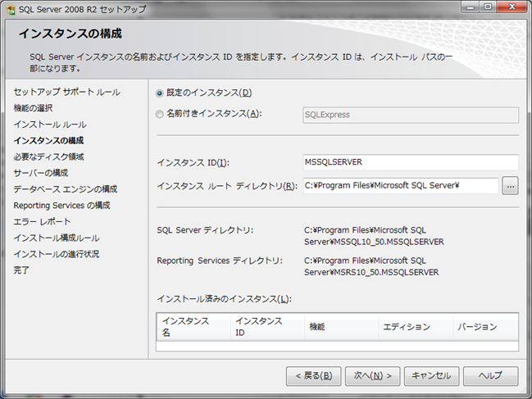Maximize the SQL Server setup window
532x399 pixels.
point(488,7)
